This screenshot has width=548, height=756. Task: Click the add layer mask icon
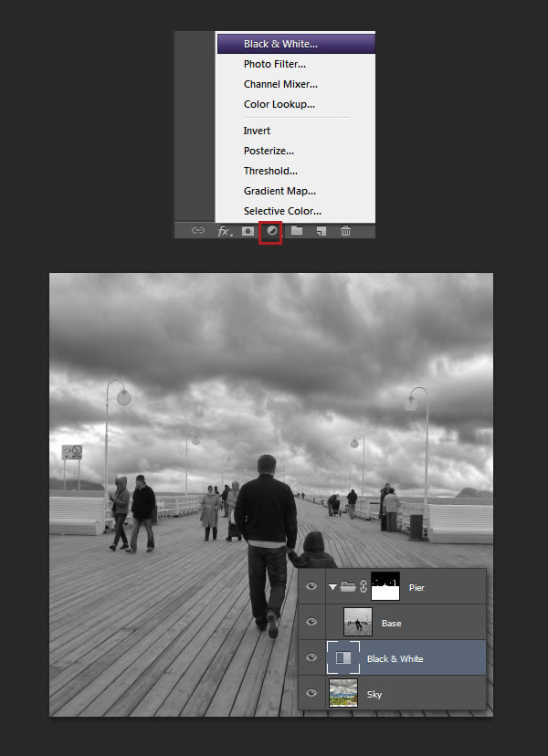coord(248,231)
